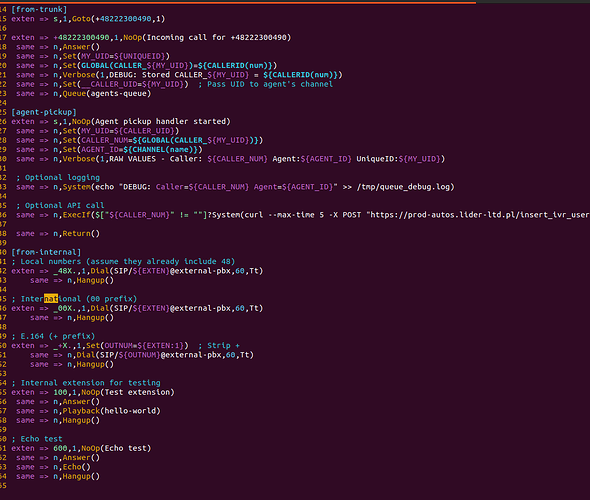The height and width of the screenshot is (500, 590).
Task: Click the GLOBAL(CALLER_${MY_UID})=${CALLERID(num)} assignment
Action: point(176,65)
